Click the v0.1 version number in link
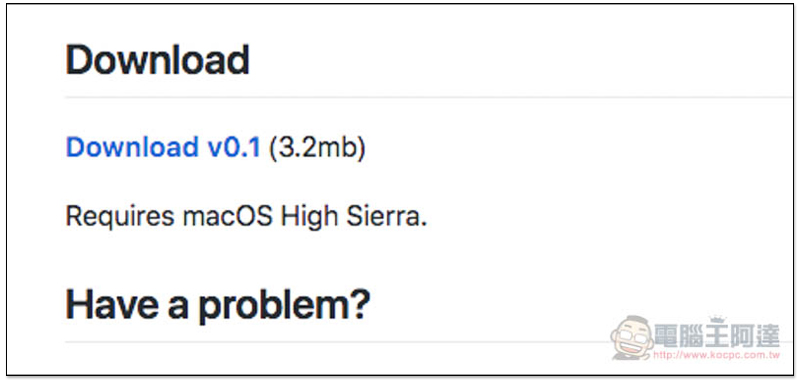Image resolution: width=800 pixels, height=380 pixels. click(x=234, y=147)
